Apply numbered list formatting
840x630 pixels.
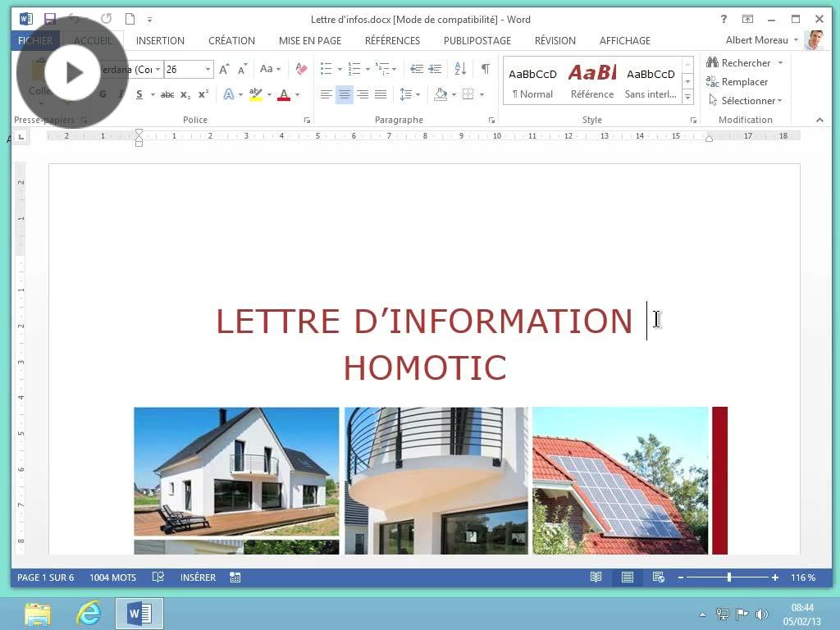(x=353, y=69)
